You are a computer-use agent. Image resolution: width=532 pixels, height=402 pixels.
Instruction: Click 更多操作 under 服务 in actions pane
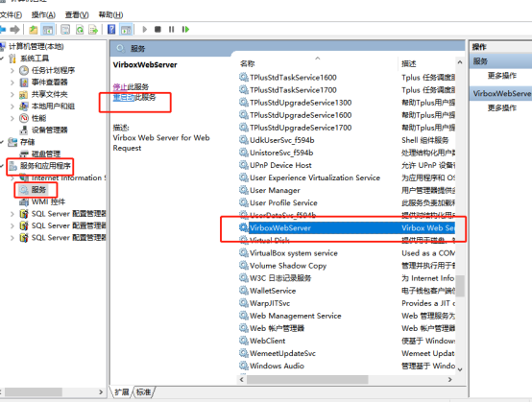click(x=502, y=75)
